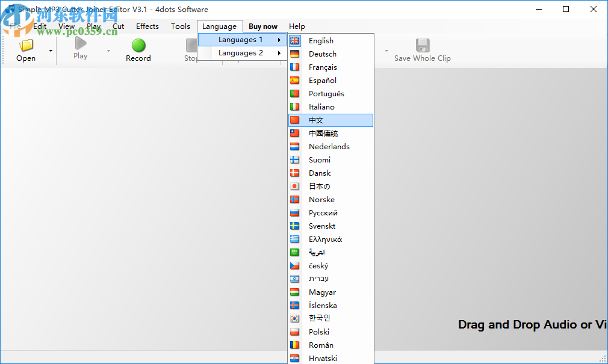This screenshot has width=608, height=364.
Task: Choose Polski from the language list
Action: coord(330,332)
